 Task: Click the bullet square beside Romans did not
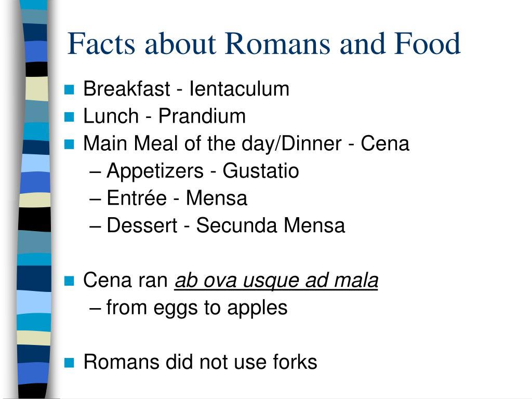pos(69,363)
